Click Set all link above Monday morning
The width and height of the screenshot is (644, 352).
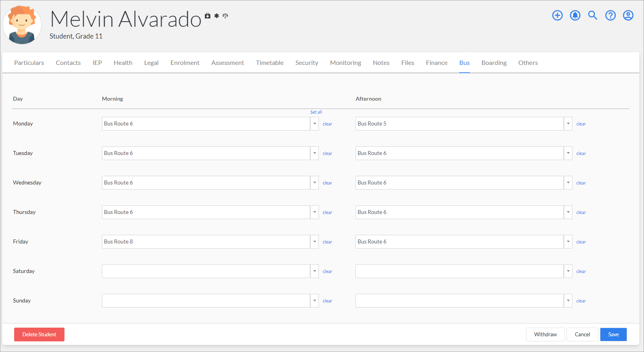(316, 112)
